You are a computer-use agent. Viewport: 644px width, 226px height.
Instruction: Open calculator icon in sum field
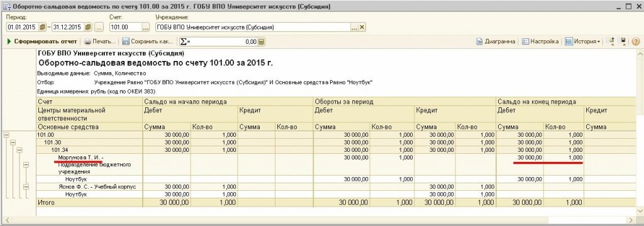261,42
